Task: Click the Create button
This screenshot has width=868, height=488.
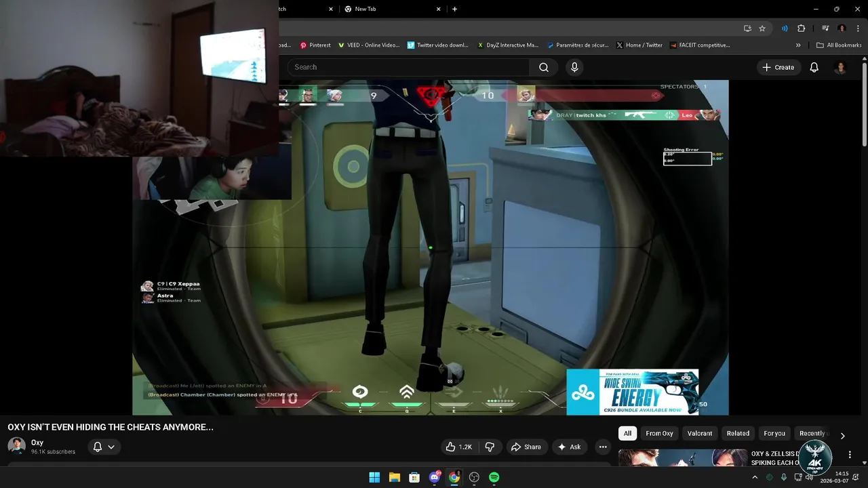Action: pyautogui.click(x=778, y=67)
